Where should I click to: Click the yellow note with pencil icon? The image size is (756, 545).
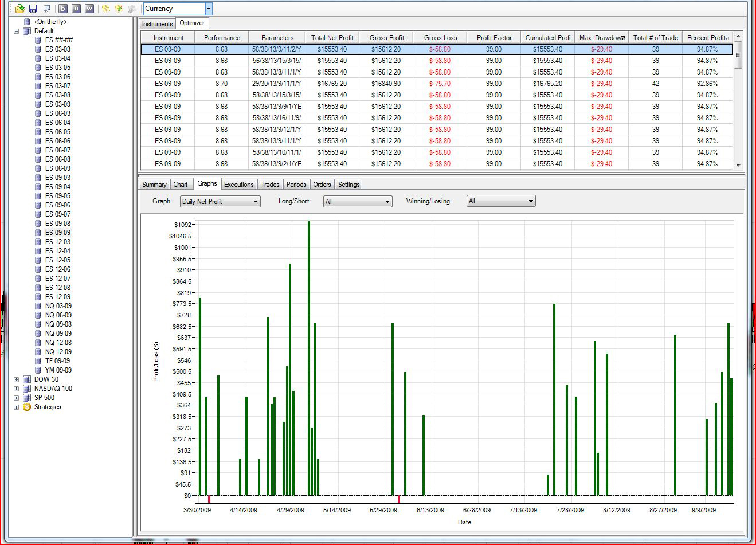[x=119, y=9]
